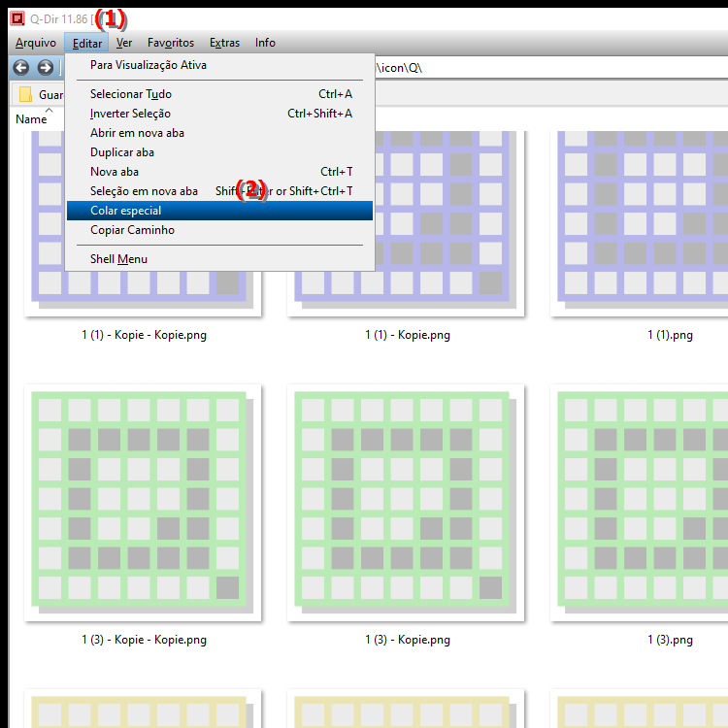
Task: Select Copiar Caminho menu entry
Action: [133, 230]
